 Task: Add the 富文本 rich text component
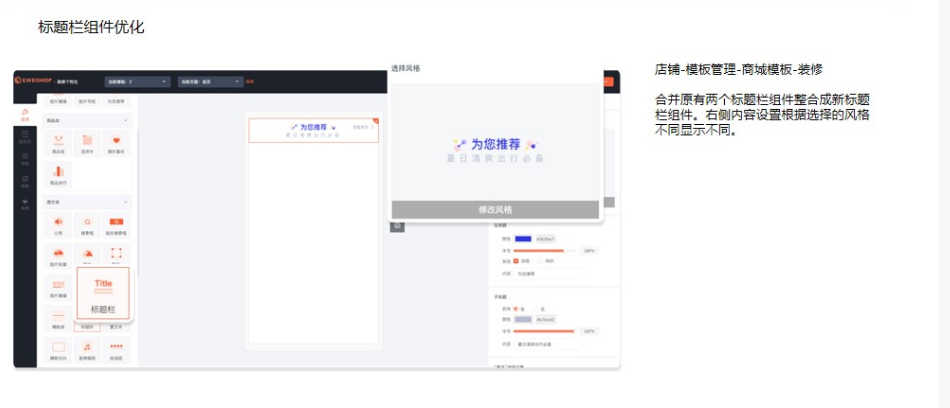(116, 325)
